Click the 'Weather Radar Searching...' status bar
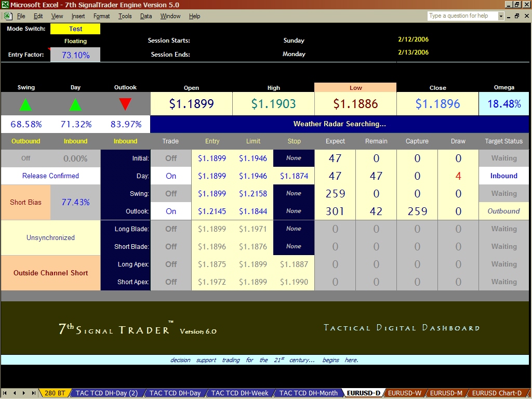 point(340,124)
